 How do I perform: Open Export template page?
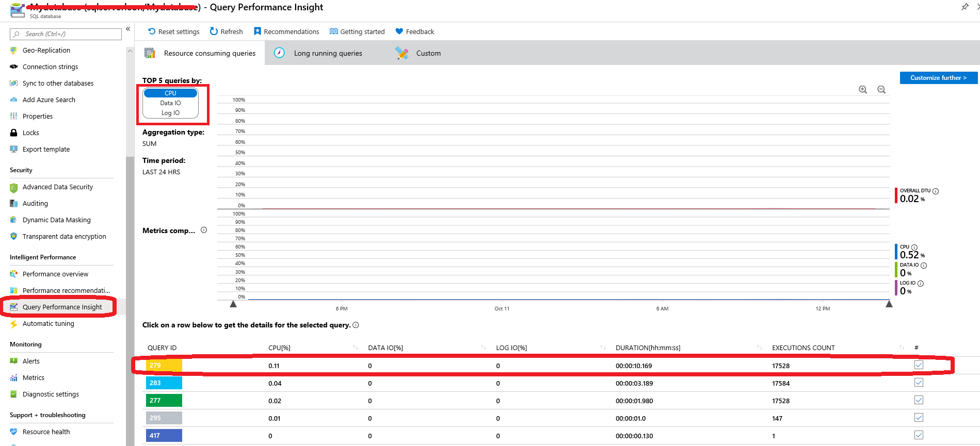pos(46,150)
